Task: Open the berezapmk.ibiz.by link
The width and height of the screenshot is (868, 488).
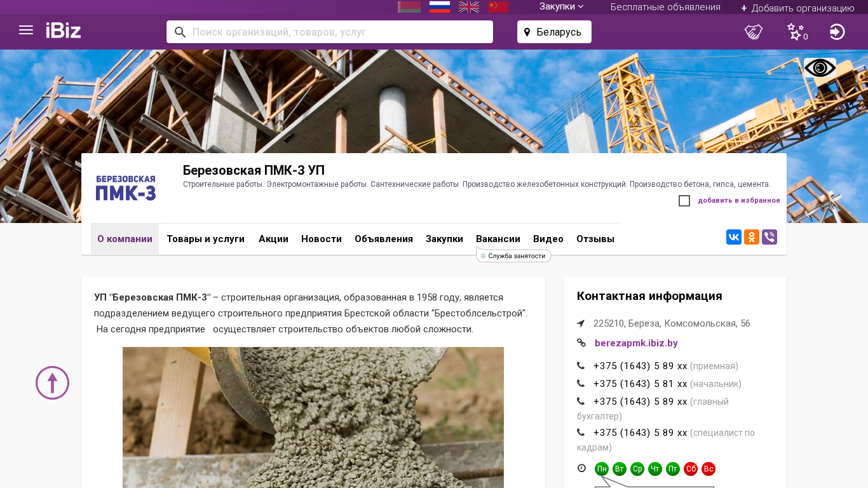Action: [636, 343]
